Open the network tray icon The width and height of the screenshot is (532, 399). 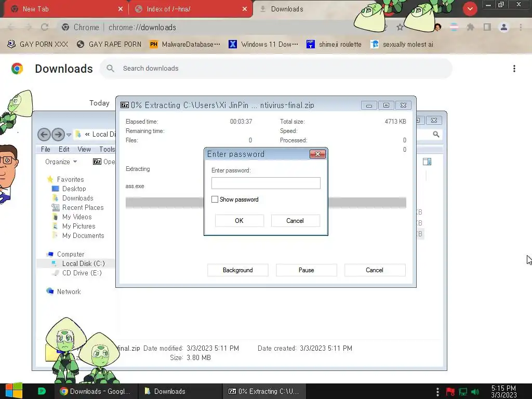point(463,392)
